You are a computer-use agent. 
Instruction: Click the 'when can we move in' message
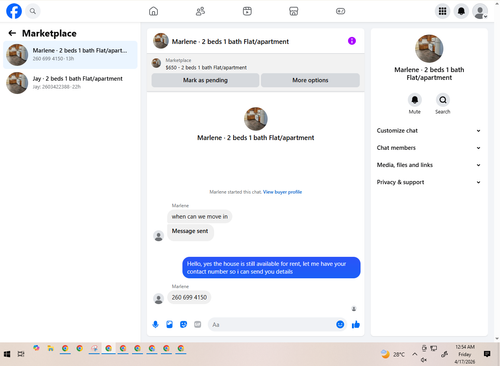point(200,216)
